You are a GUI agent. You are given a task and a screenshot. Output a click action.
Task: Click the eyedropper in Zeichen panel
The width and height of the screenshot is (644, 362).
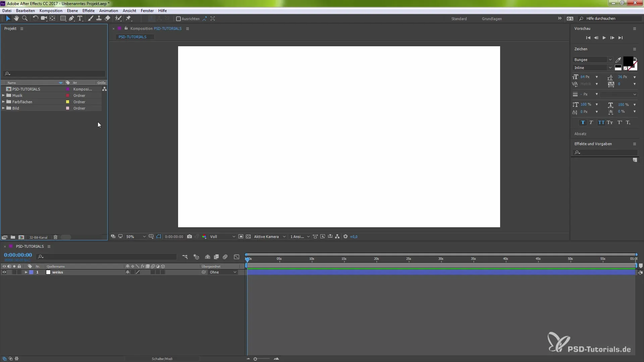click(x=618, y=60)
